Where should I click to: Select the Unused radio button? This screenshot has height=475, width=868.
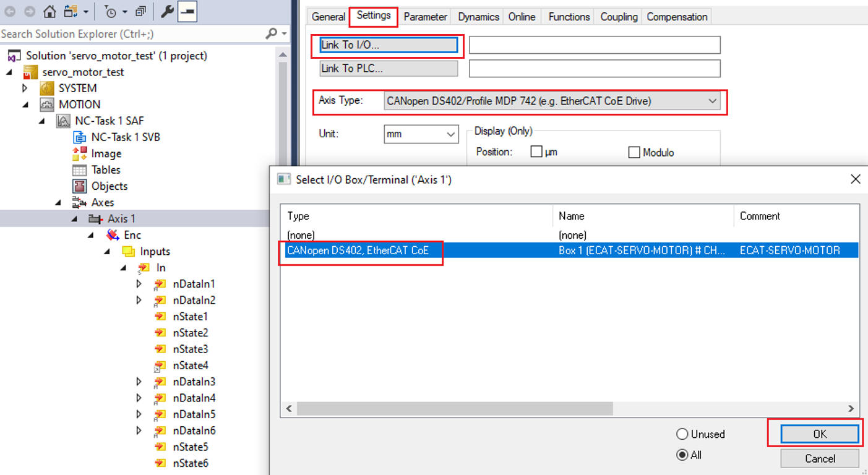click(682, 434)
